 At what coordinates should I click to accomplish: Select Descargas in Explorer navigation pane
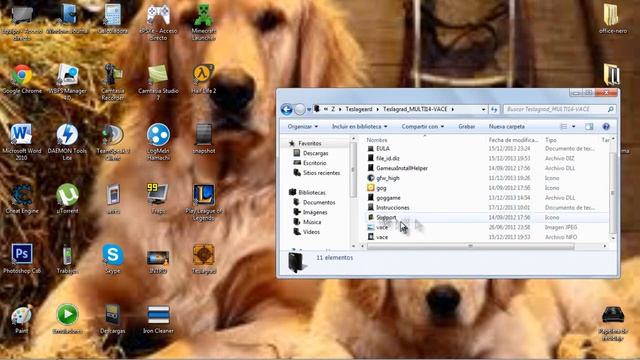click(x=316, y=153)
